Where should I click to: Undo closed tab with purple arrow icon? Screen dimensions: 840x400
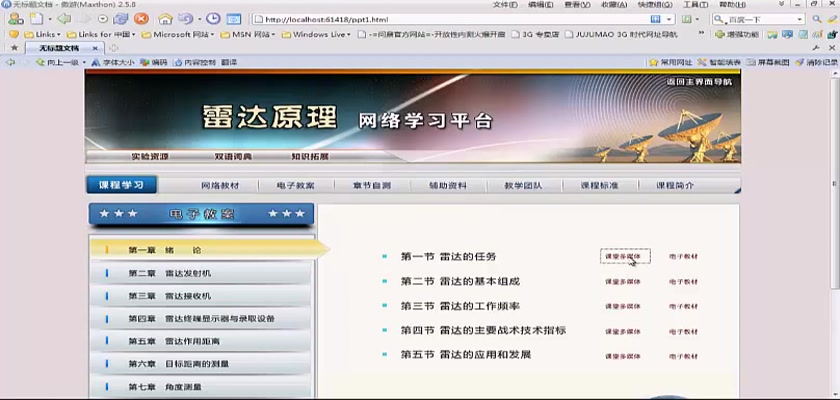click(186, 19)
